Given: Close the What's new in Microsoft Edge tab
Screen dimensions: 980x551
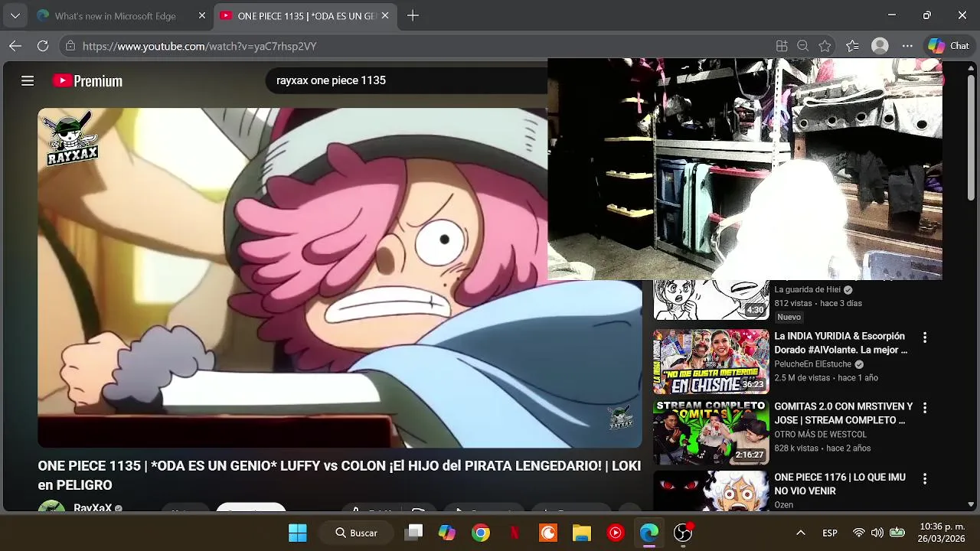Looking at the screenshot, I should pos(202,15).
